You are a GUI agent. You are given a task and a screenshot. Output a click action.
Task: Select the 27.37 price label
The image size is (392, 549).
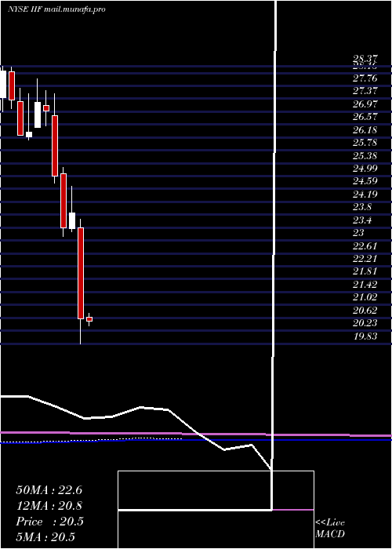point(365,91)
